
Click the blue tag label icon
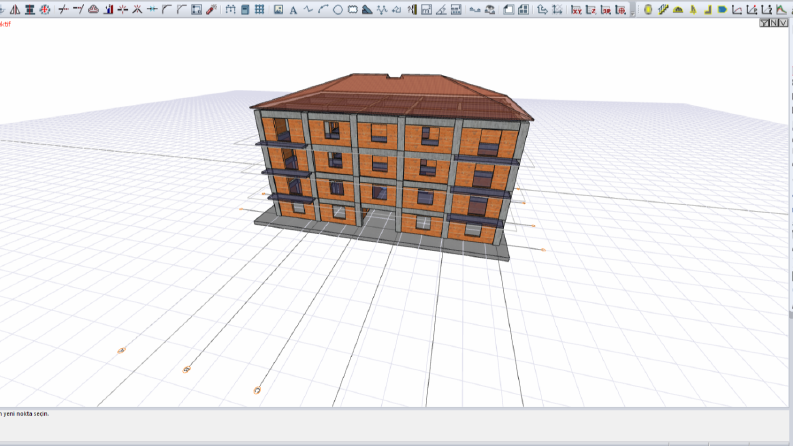pyautogui.click(x=722, y=9)
